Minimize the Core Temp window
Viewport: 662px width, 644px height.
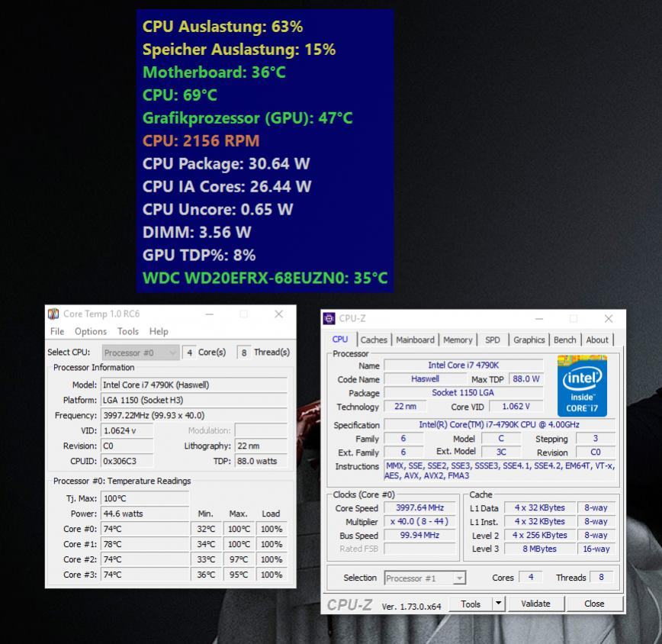click(210, 314)
